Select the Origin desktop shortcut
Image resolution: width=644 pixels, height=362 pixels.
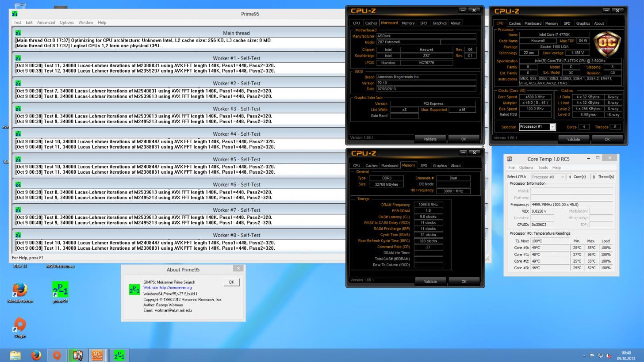click(20, 328)
